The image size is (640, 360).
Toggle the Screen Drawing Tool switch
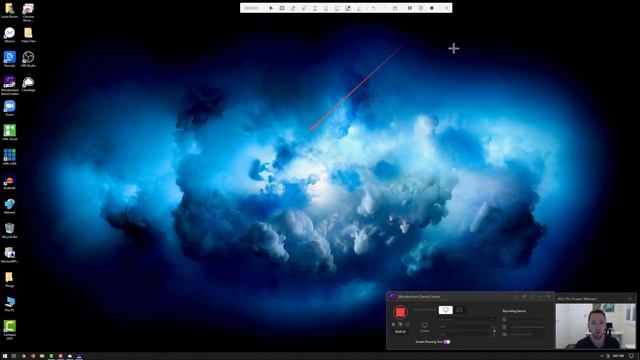pos(447,342)
